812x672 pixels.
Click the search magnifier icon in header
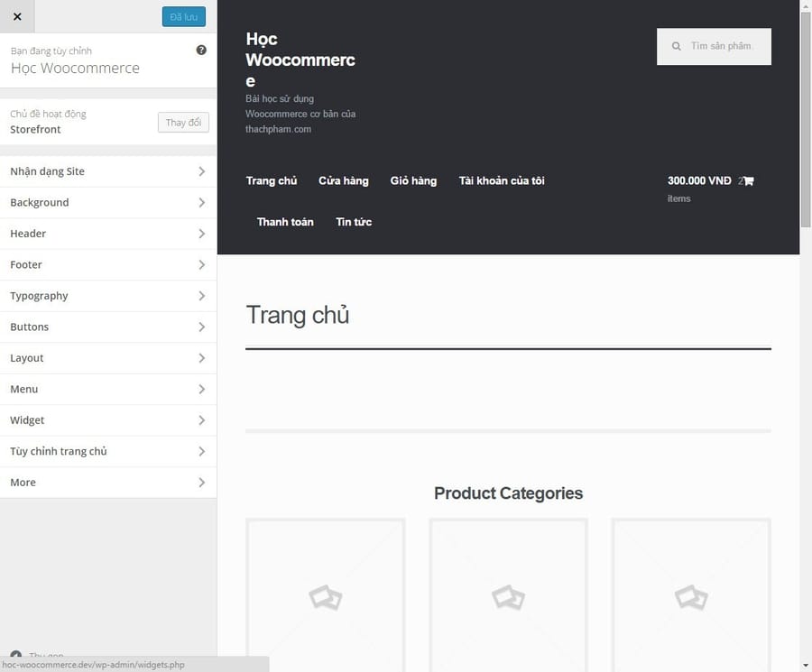coord(677,46)
